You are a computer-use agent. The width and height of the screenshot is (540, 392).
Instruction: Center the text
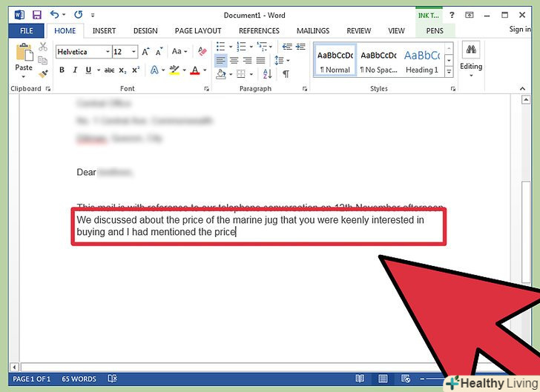234,61
